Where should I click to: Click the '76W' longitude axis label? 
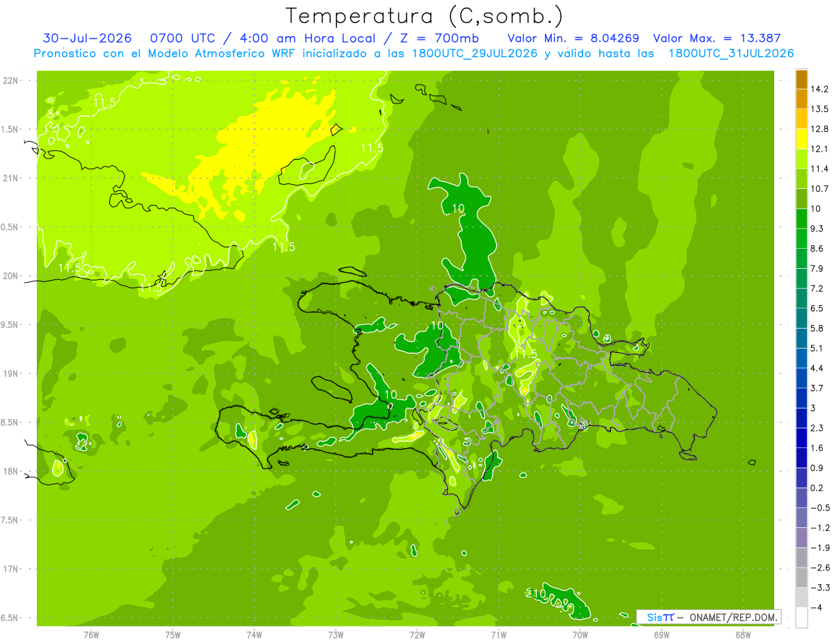coord(91,634)
